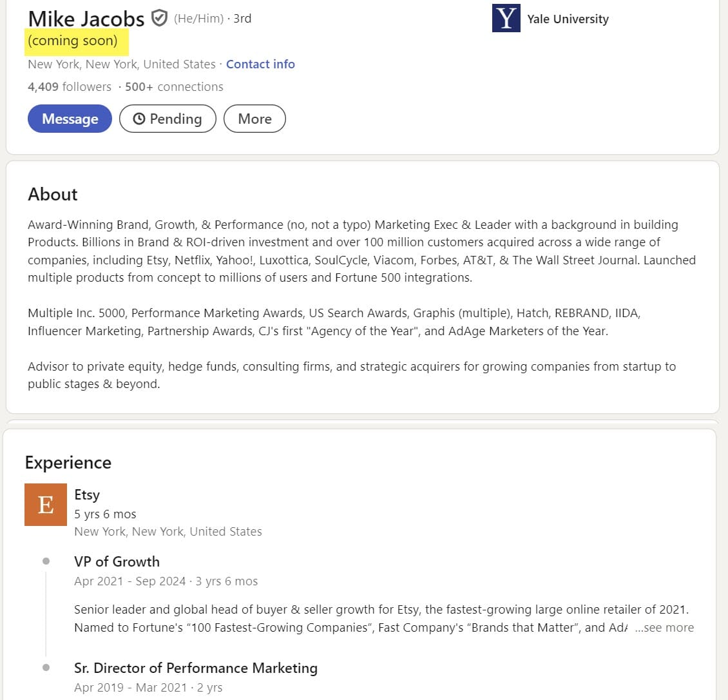Click the Mike Jacobs profile name

(x=86, y=19)
